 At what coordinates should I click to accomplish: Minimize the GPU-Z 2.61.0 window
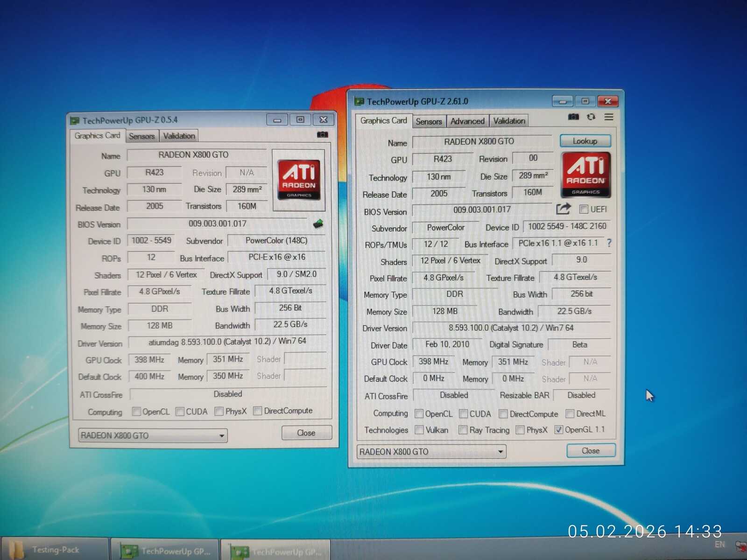point(562,101)
